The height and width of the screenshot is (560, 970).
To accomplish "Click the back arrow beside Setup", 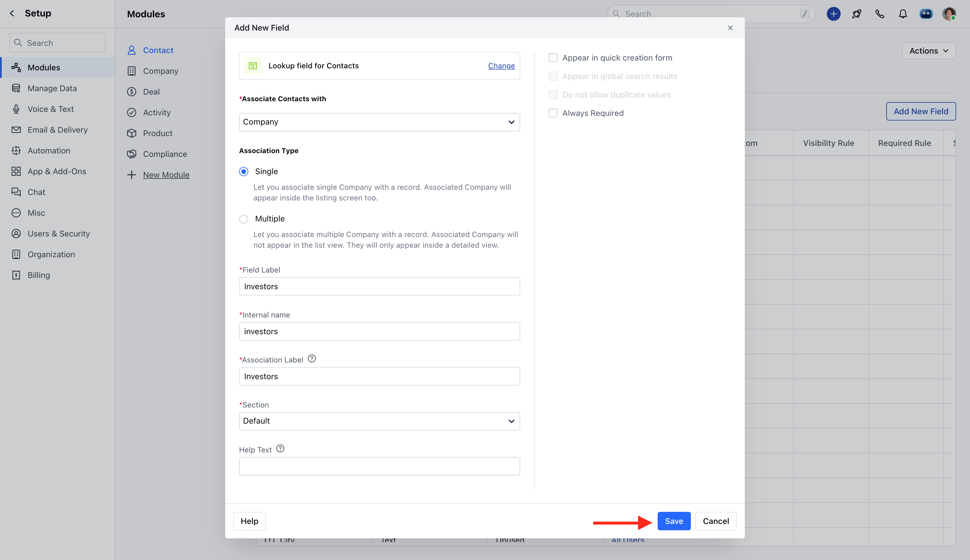I will point(12,13).
